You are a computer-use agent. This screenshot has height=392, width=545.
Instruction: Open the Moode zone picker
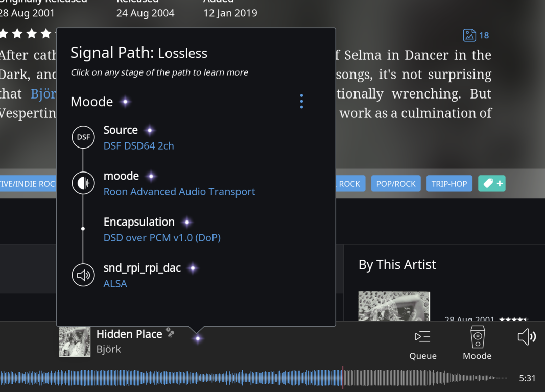point(477,343)
